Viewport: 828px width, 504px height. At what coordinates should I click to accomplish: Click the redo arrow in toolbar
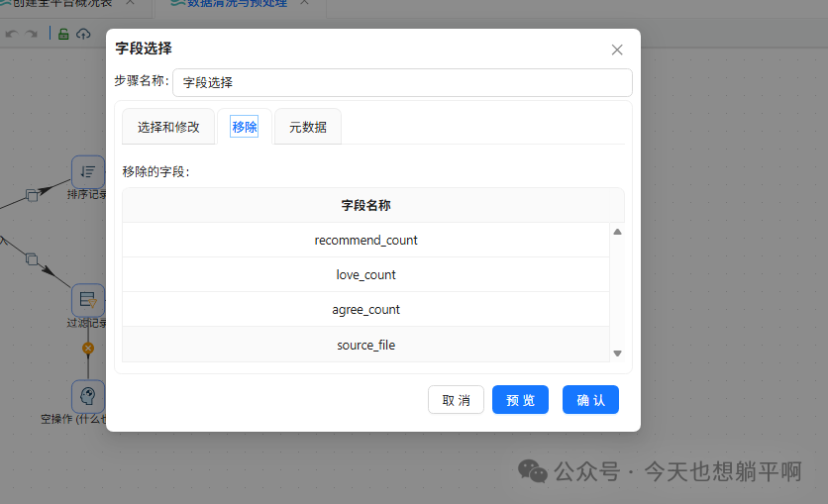pos(32,35)
